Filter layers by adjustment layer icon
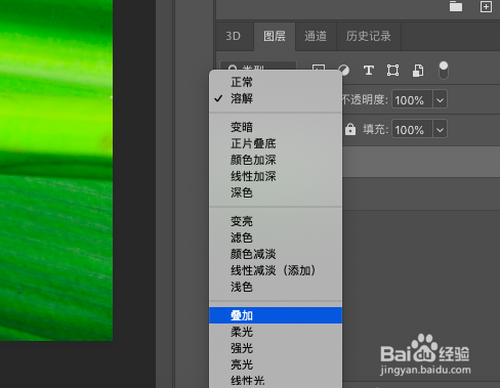500x388 pixels. pos(344,70)
